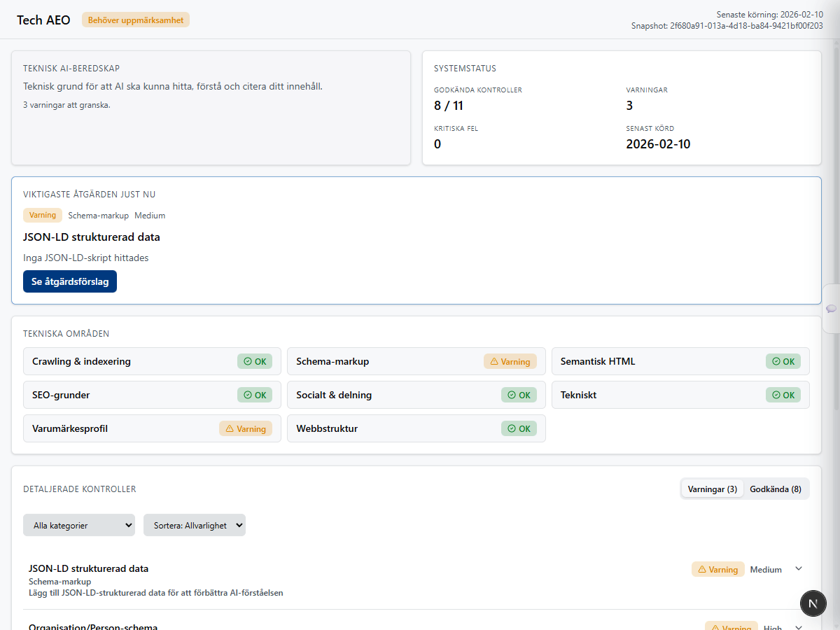The image size is (840, 630).
Task: Open the chat bubble icon on right edge
Action: [x=830, y=308]
